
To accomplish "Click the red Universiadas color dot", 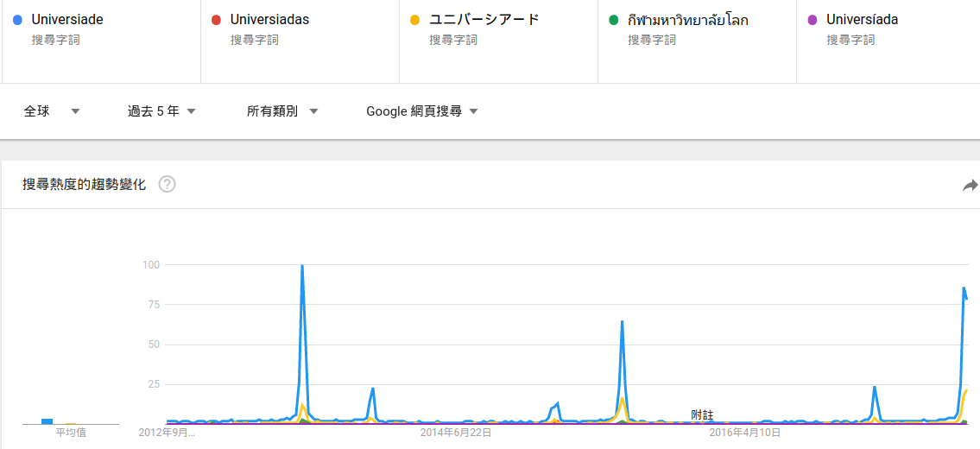I will point(216,20).
